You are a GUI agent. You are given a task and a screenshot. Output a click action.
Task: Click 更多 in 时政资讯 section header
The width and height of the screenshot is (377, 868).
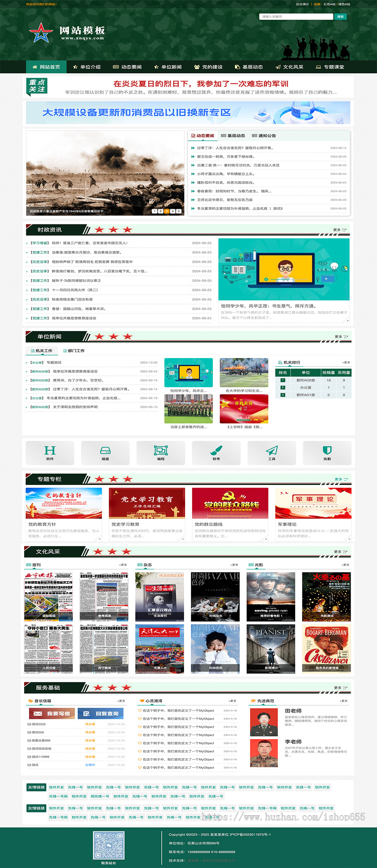click(x=340, y=230)
